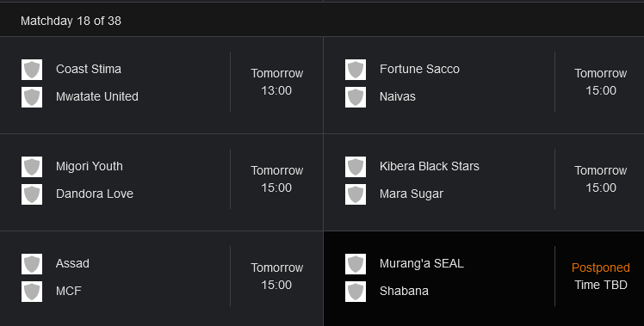Screen dimensions: 644x326
Task: Select the Assad team shield icon
Action: 32,264
